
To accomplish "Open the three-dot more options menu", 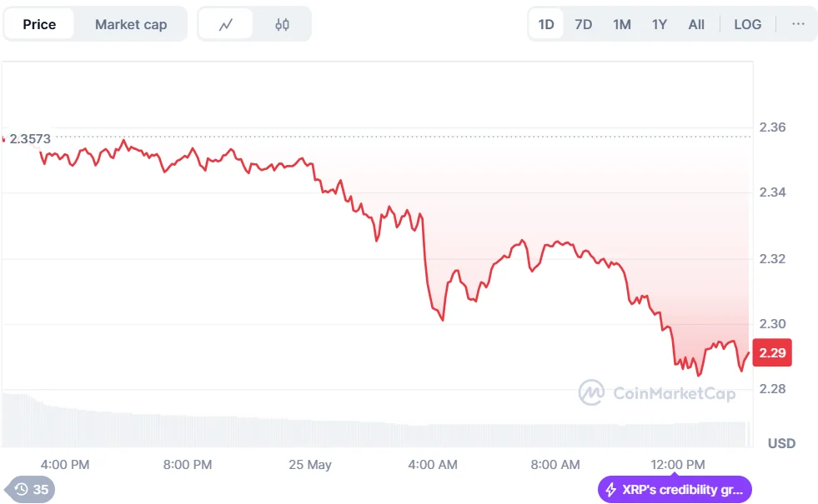I will coord(798,24).
